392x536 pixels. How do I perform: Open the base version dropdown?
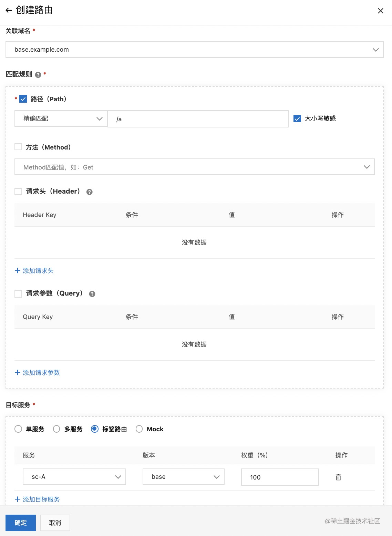click(x=184, y=477)
